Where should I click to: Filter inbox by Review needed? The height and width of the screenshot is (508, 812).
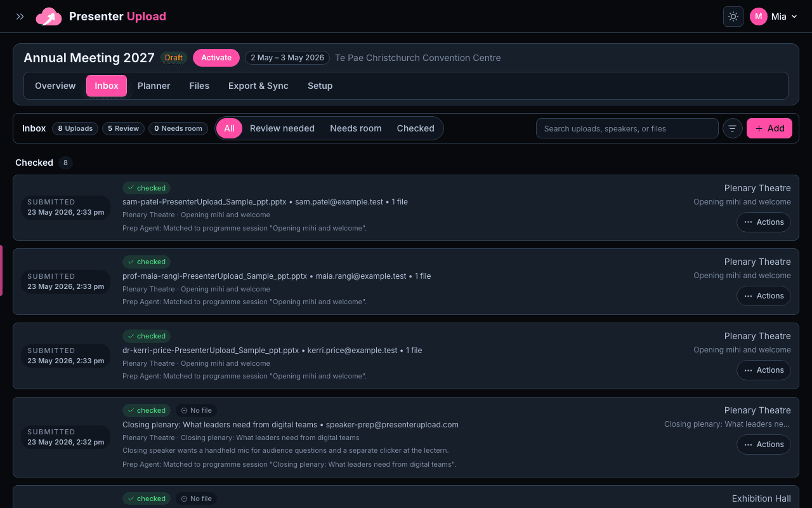(282, 128)
